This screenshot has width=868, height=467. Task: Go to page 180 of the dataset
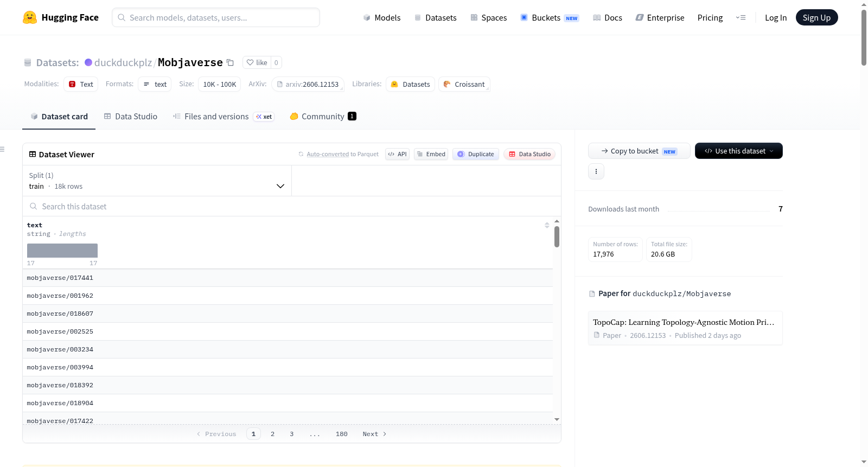point(342,434)
